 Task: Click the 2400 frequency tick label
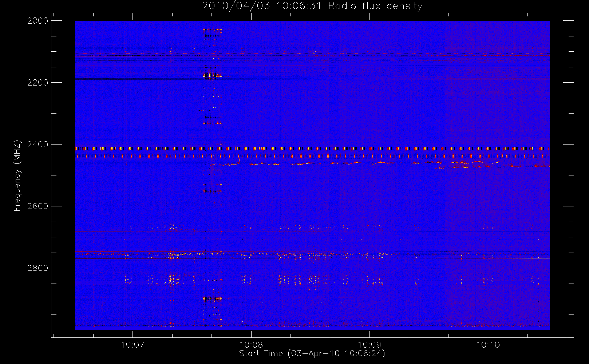[38, 145]
